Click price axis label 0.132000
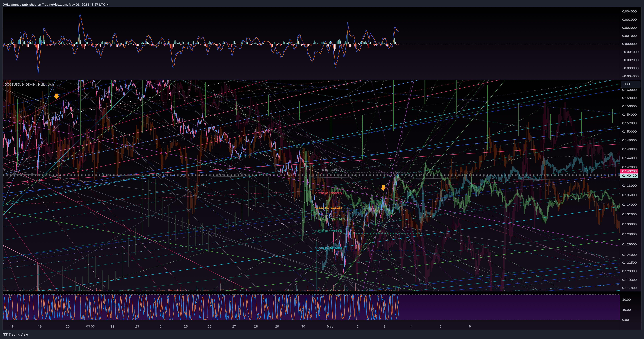Image resolution: width=644 pixels, height=339 pixels. [x=630, y=214]
